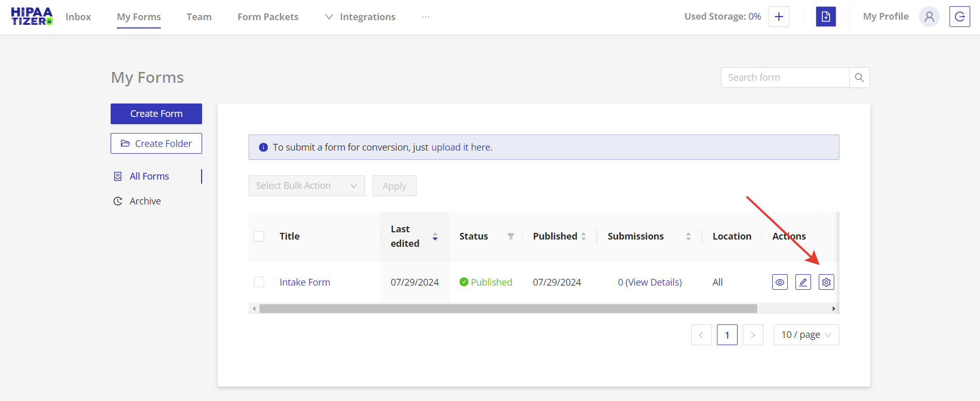Check the Intake Form row checkbox

(259, 282)
